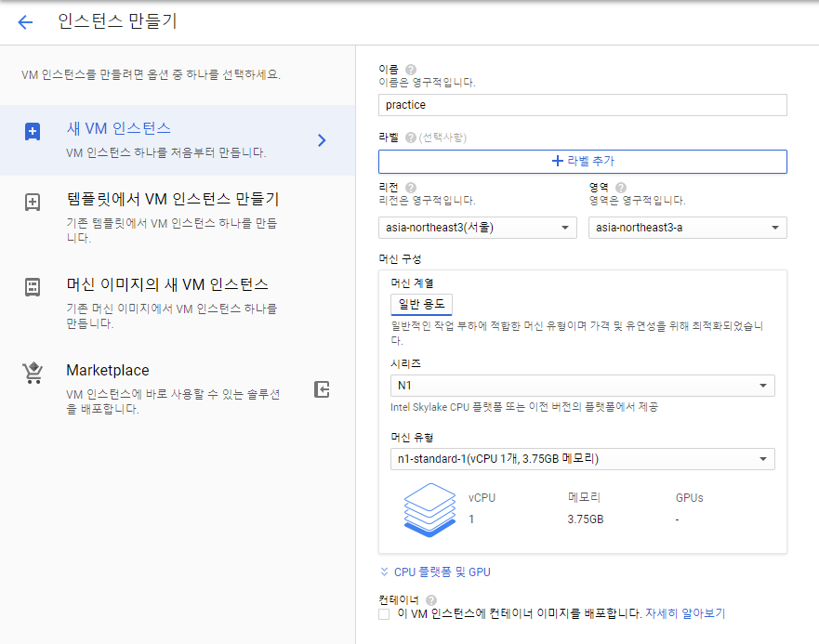
Task: Click the chevron next to 새 VM 인스턴스
Action: [322, 140]
